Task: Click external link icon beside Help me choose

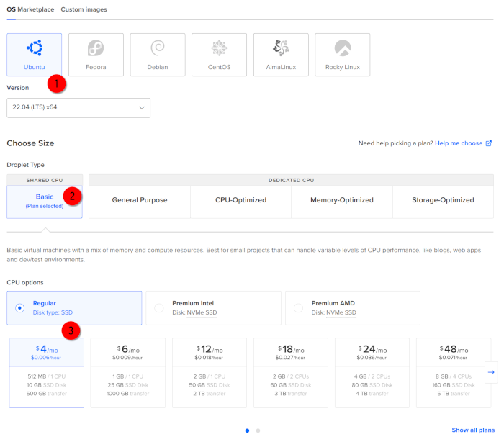Action: click(x=489, y=143)
